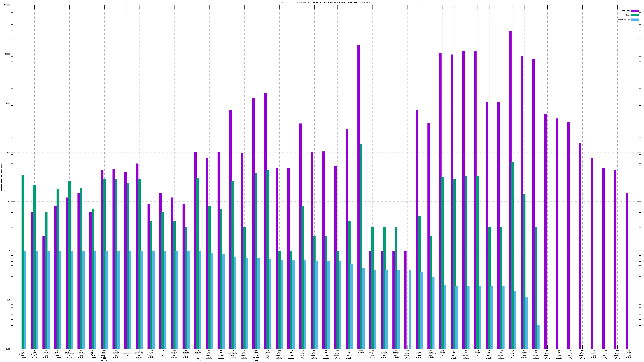Click the none origin axis label
The width and height of the screenshot is (644, 362).
click(361, 352)
